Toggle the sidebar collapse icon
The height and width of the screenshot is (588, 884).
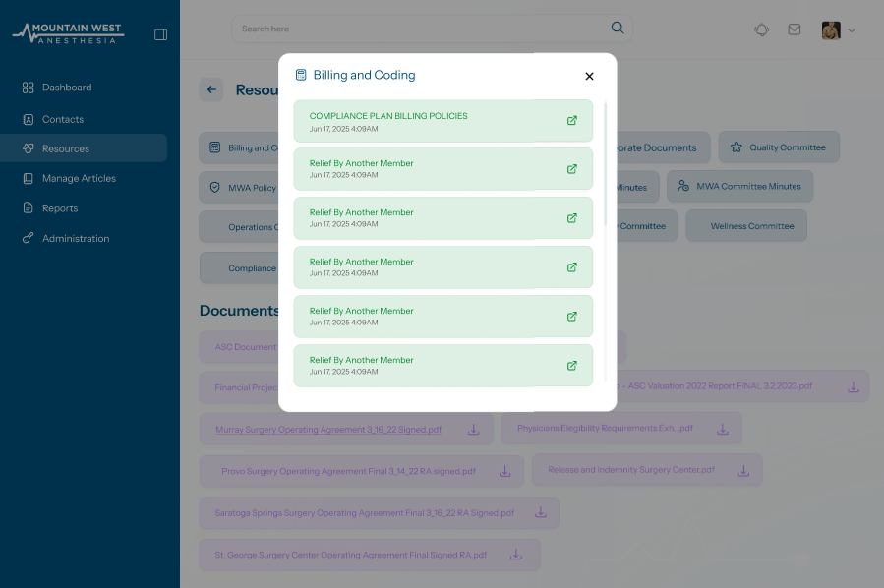(161, 34)
